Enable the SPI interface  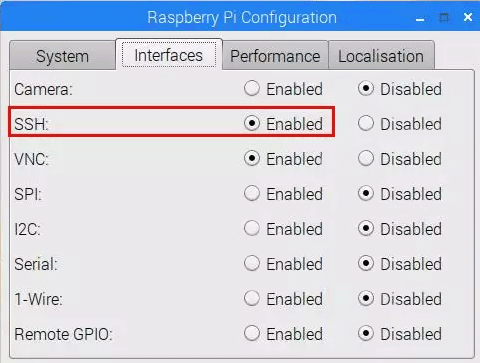(252, 194)
